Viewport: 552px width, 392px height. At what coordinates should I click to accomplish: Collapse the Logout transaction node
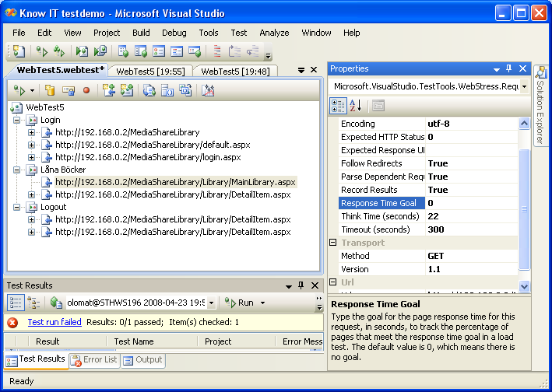point(16,207)
